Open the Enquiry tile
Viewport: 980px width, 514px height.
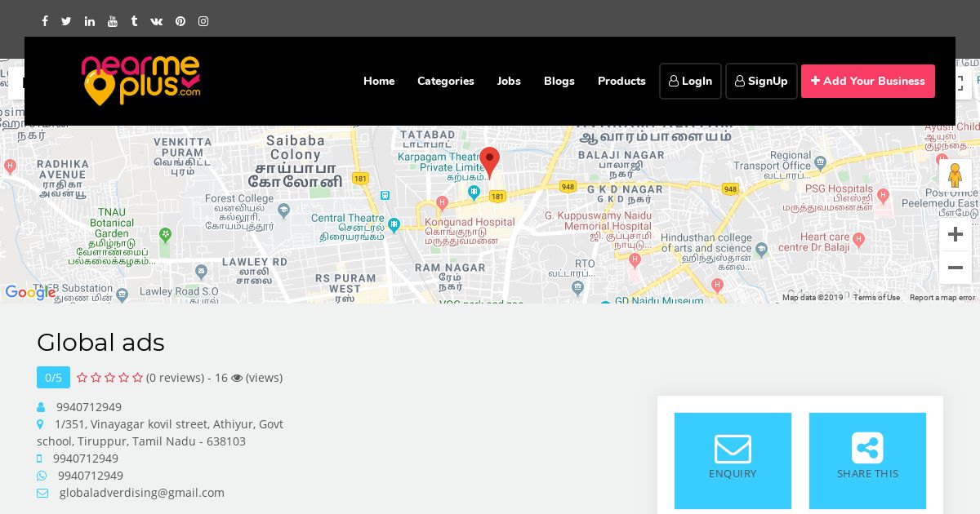pyautogui.click(x=733, y=461)
